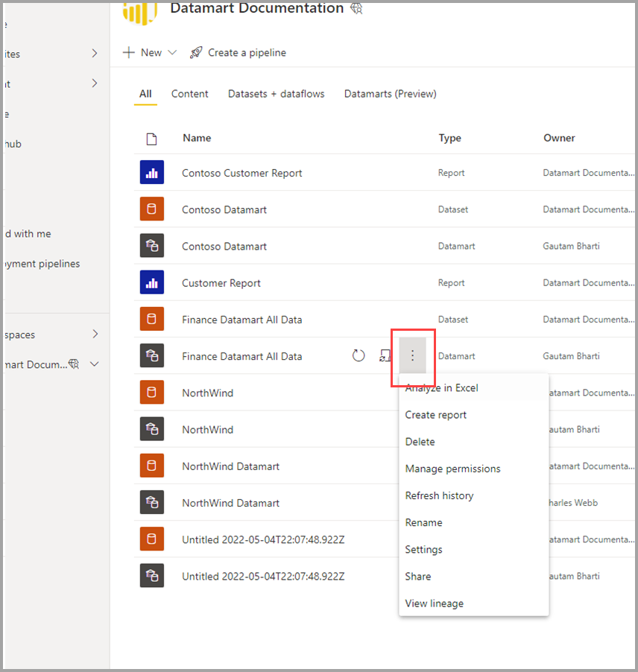Open more options menu on Finance Datamart All Data
Viewport: 638px width, 672px height.
[x=412, y=356]
